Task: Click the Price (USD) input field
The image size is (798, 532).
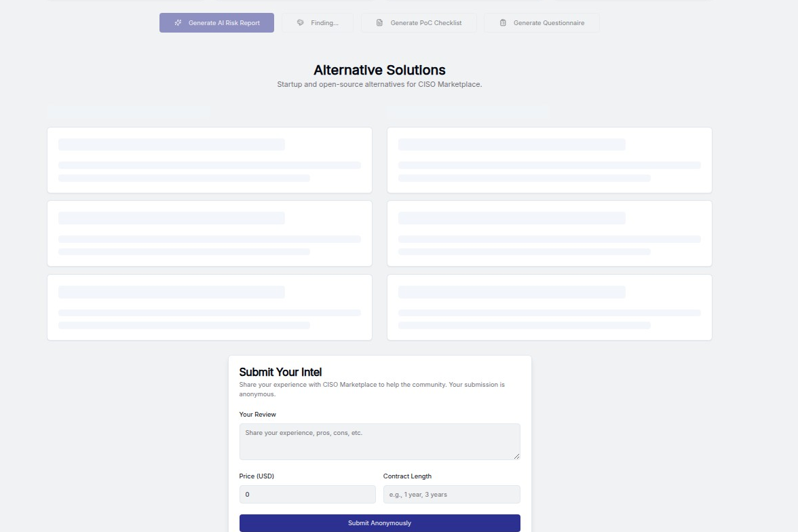Action: tap(307, 494)
